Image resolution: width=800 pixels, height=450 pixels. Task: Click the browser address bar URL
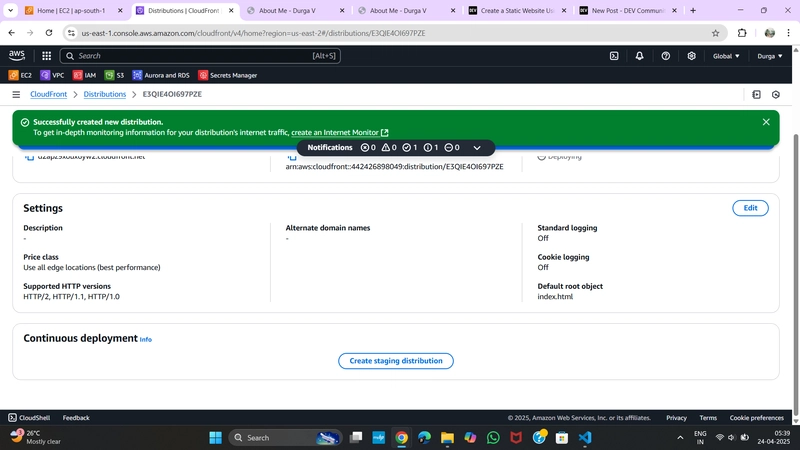click(x=253, y=33)
